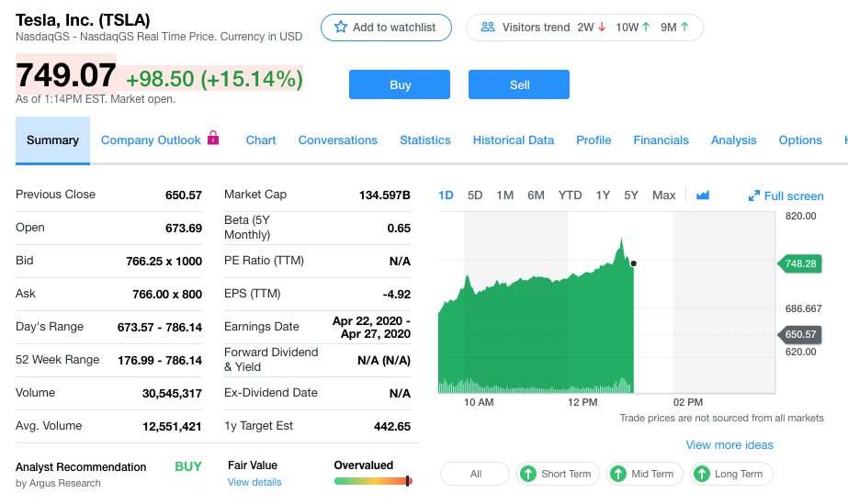Image resolution: width=848 pixels, height=504 pixels.
Task: Click the 1y Target Est value 442.65
Action: (392, 426)
